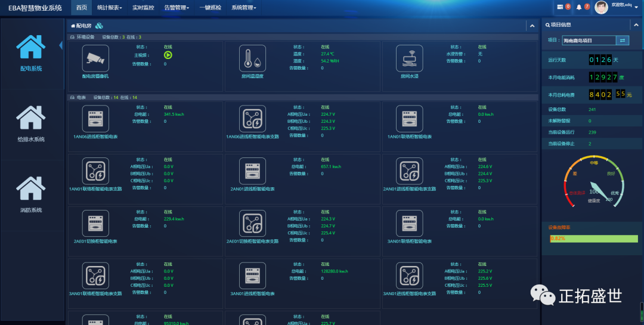This screenshot has width=644, height=325.
Task: Open the 消防系统 sidebar icon
Action: point(31,188)
